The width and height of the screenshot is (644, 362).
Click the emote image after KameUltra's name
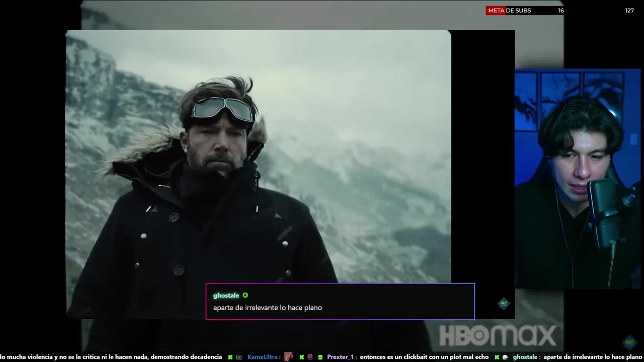(x=288, y=356)
